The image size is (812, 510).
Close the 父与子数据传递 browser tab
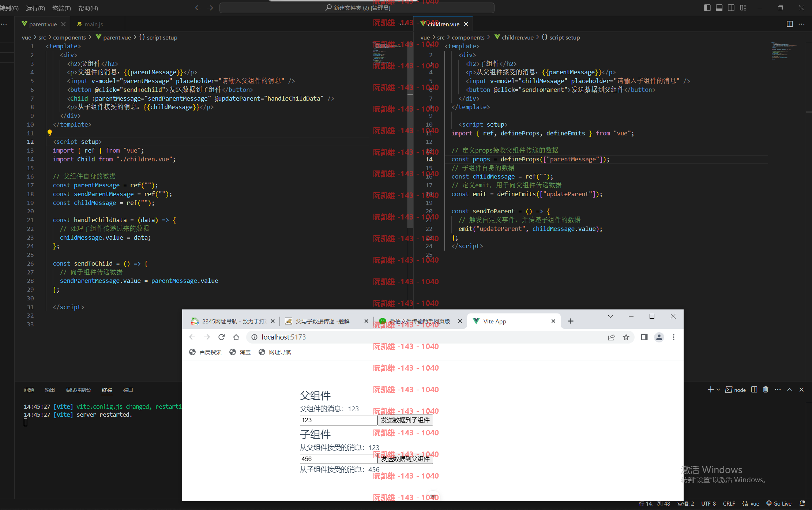tap(366, 321)
